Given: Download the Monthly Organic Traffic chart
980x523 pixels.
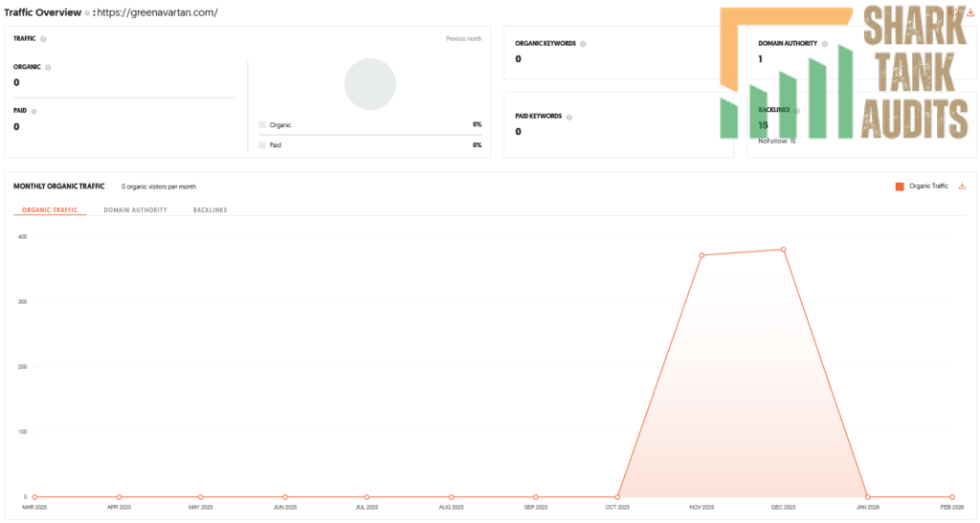Looking at the screenshot, I should pyautogui.click(x=962, y=186).
